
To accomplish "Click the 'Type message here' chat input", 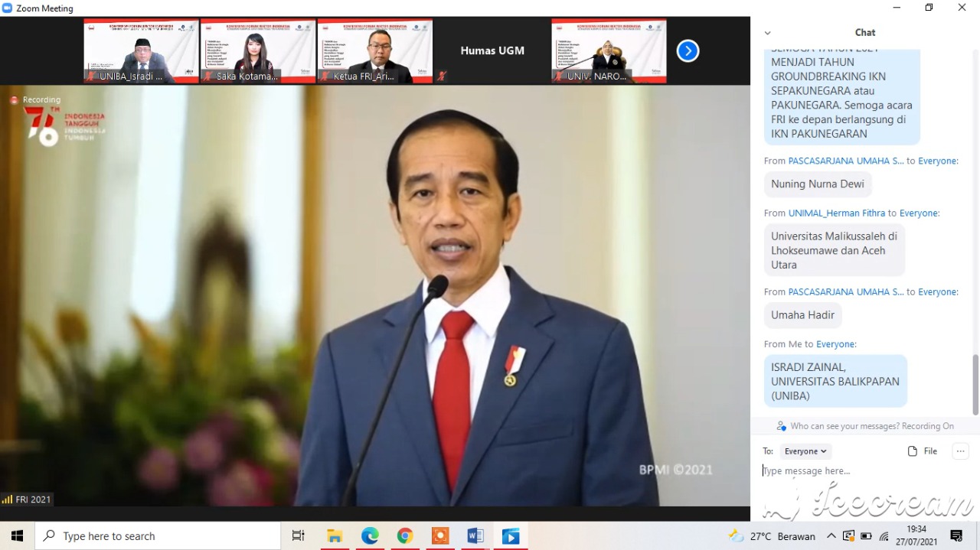I will click(x=857, y=471).
